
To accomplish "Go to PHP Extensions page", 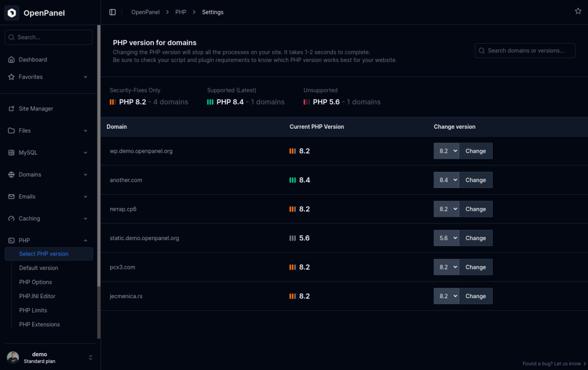I will [x=40, y=324].
